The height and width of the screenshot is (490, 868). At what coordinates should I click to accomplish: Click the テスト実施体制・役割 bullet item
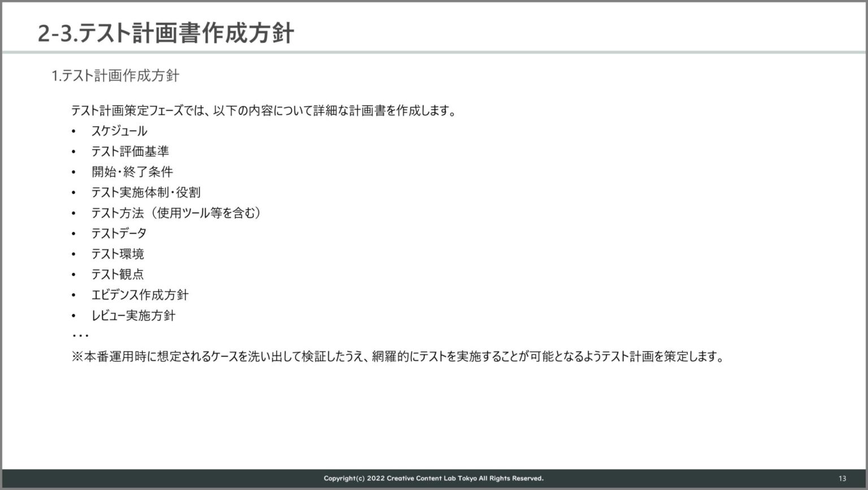[x=146, y=193]
